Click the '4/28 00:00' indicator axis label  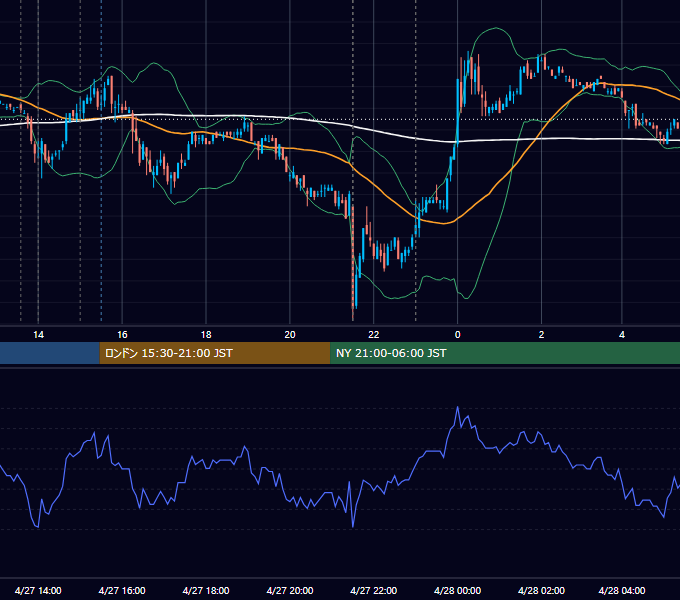click(458, 590)
